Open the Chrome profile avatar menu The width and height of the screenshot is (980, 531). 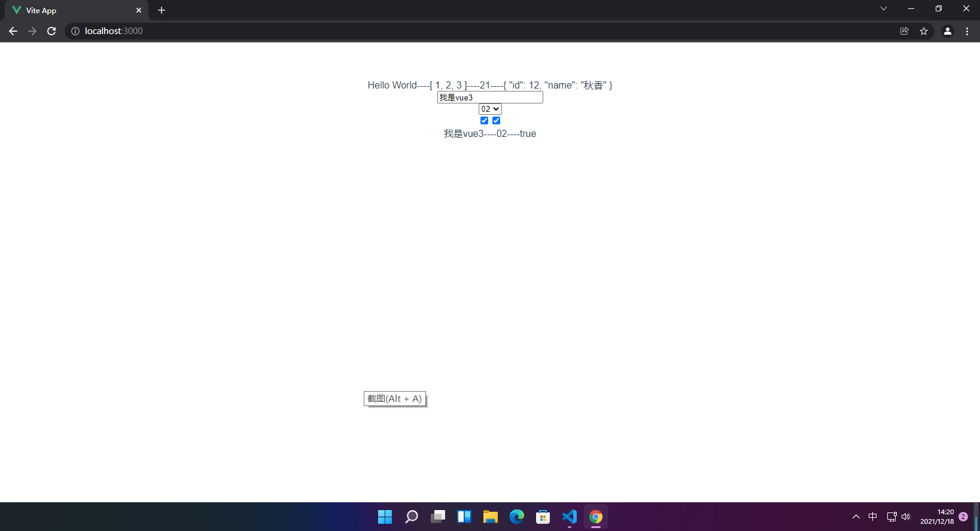point(948,31)
